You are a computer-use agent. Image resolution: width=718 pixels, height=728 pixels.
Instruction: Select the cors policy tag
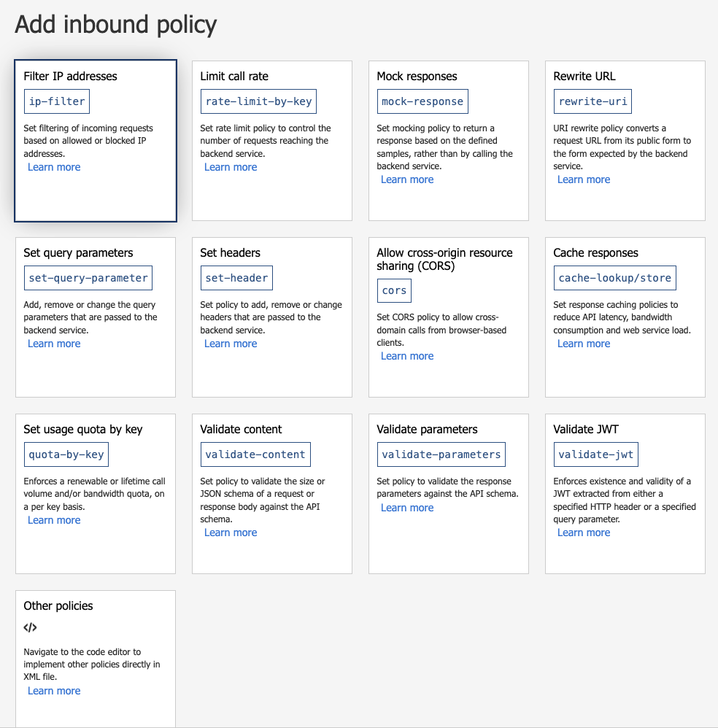394,290
